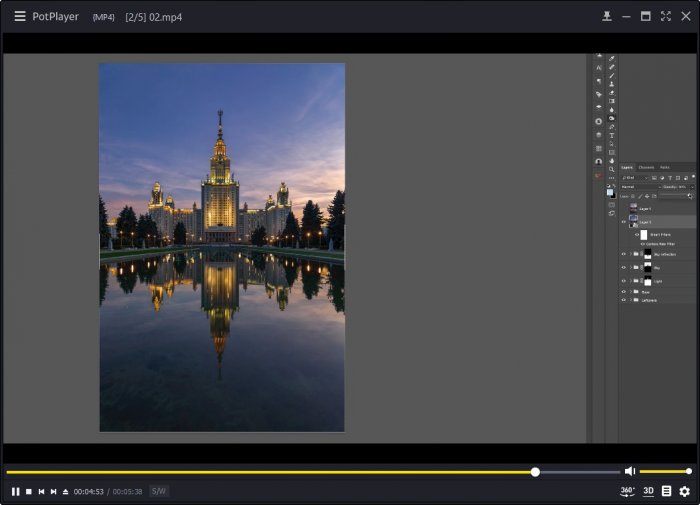
Task: Pin the player window on top
Action: pos(606,17)
